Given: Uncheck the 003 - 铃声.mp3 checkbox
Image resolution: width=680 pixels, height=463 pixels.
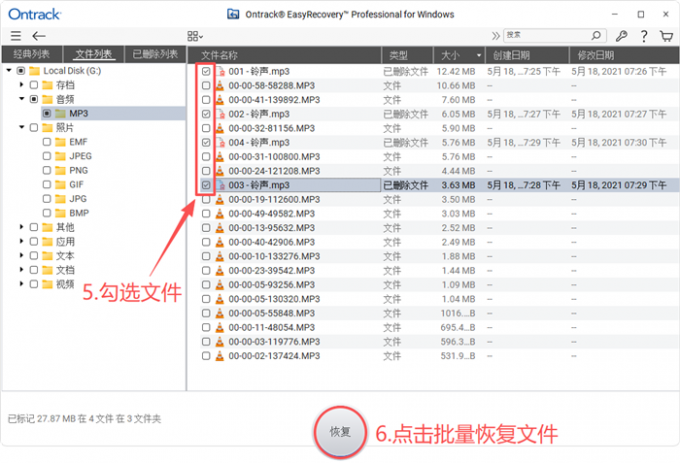Looking at the screenshot, I should coord(206,185).
